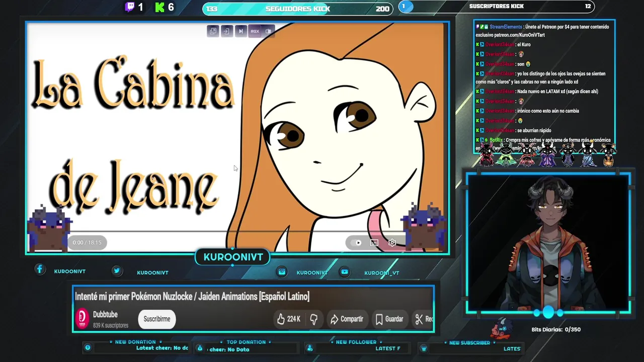Click the SEGUIDORES KICK progress bar
The width and height of the screenshot is (644, 362).
pyautogui.click(x=298, y=9)
